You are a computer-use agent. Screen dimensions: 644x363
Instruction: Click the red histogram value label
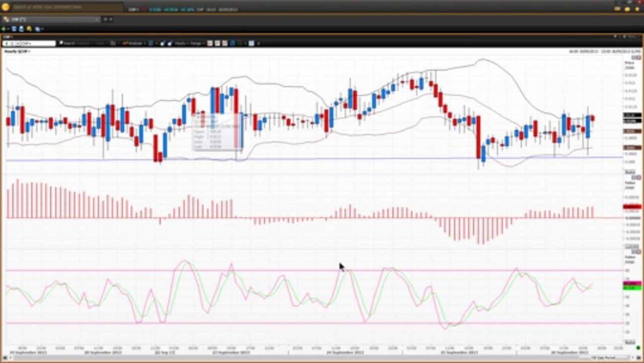[x=632, y=207]
